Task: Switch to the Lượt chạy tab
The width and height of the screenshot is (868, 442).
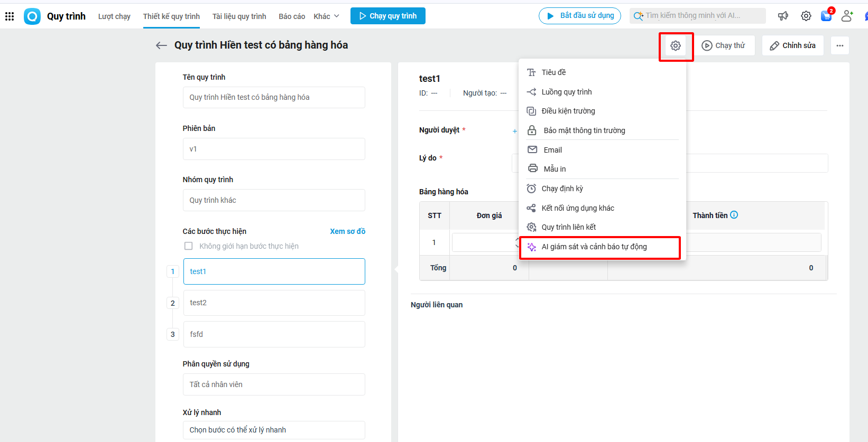Action: 114,16
